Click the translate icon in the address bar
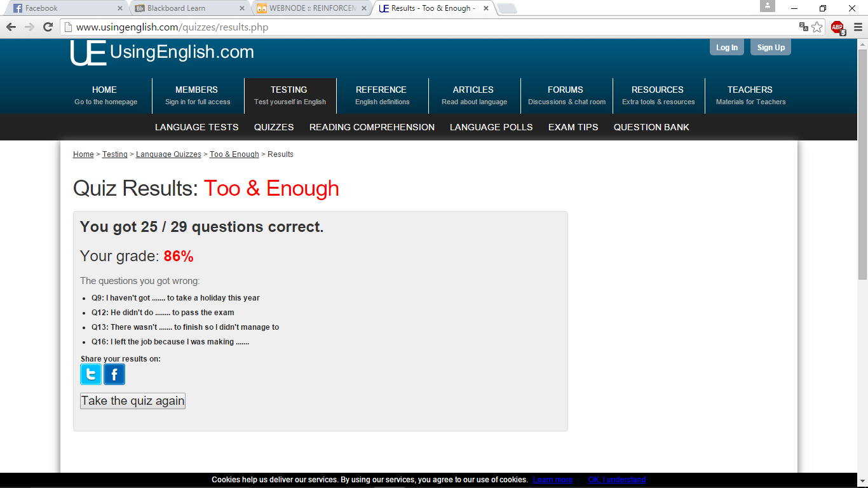The image size is (868, 488). coord(803,27)
